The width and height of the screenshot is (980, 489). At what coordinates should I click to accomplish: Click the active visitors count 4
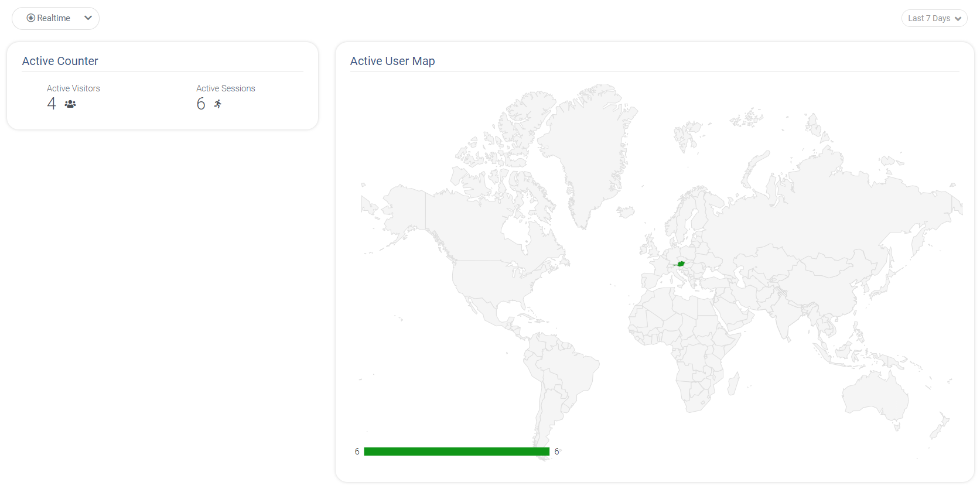52,104
